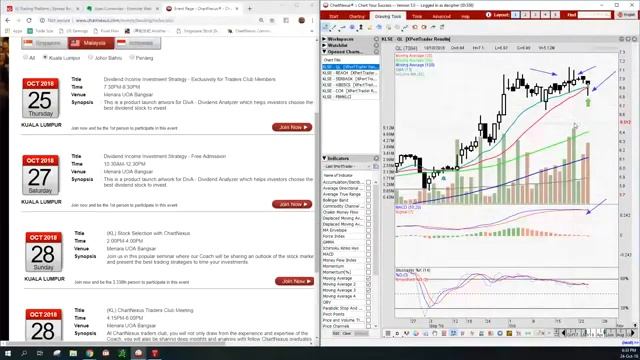Select the pointer cursor drawing tool

coord(326,27)
